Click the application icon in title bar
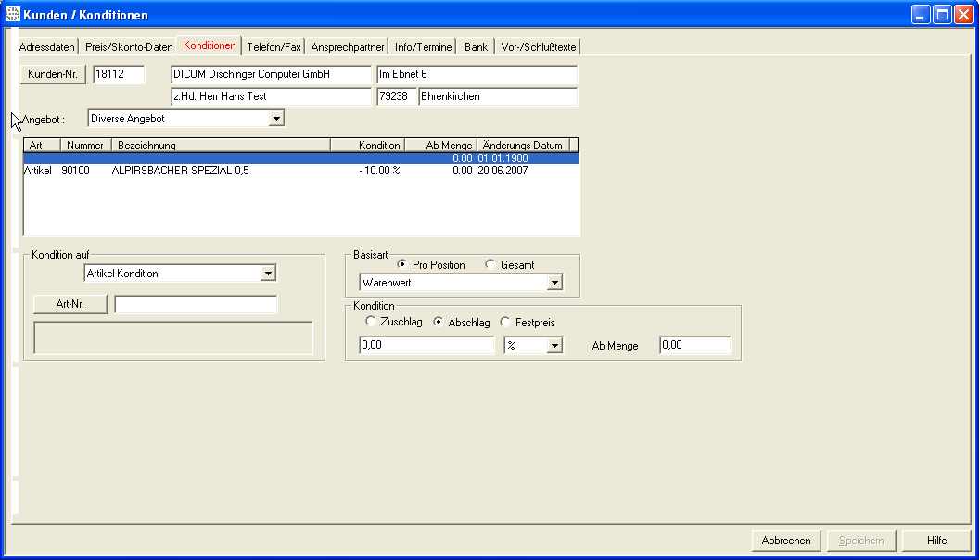Image resolution: width=980 pixels, height=560 pixels. (x=13, y=15)
